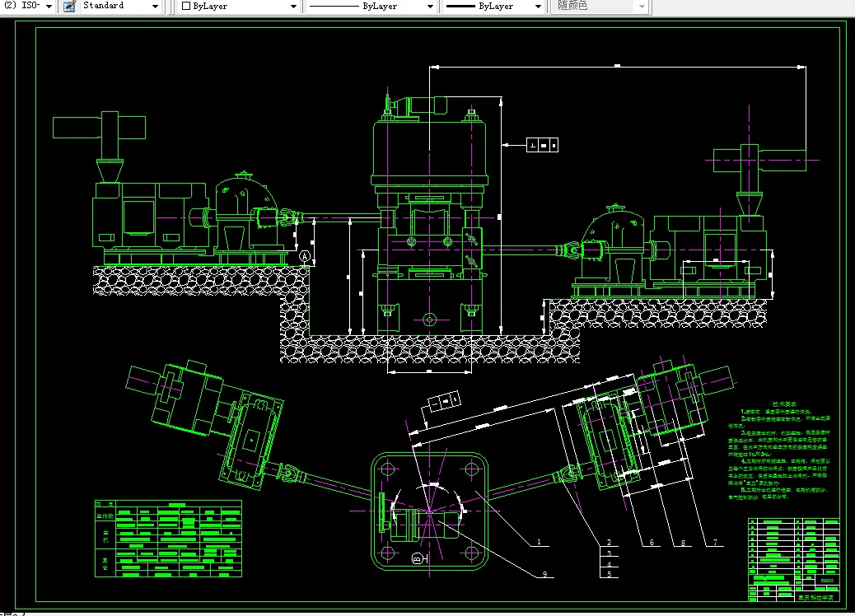Click the table style manager icon
The height and width of the screenshot is (616, 855).
coord(69,7)
